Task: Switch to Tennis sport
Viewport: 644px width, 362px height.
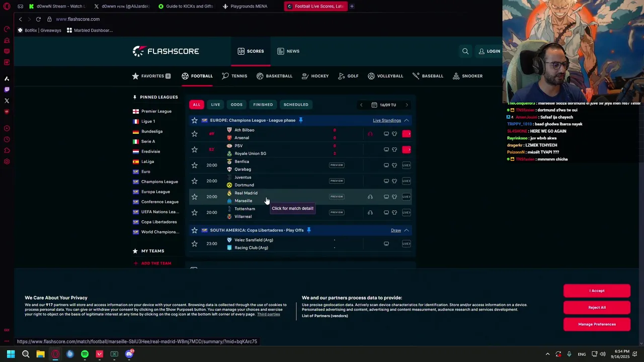Action: click(234, 76)
